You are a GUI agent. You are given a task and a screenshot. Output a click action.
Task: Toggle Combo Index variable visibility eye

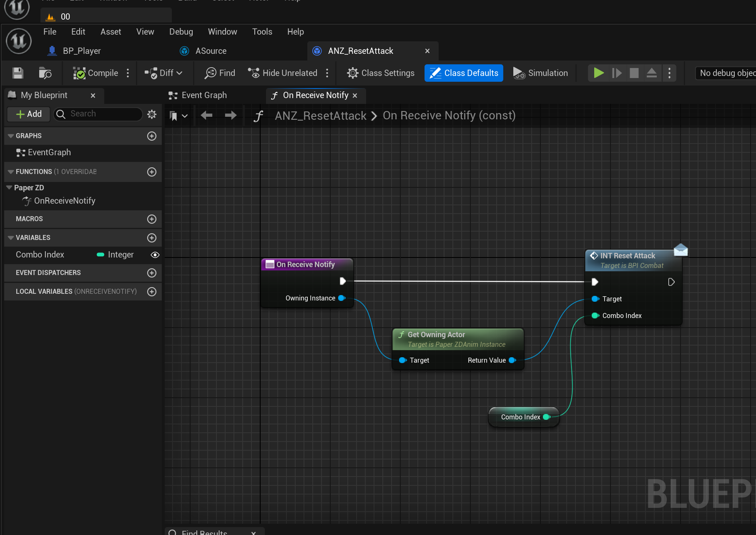[155, 255]
